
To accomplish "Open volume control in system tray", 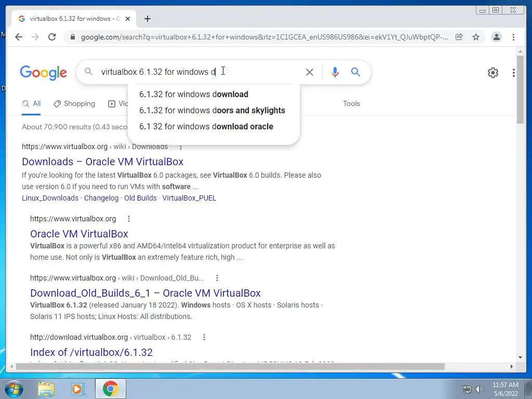I will pyautogui.click(x=479, y=389).
